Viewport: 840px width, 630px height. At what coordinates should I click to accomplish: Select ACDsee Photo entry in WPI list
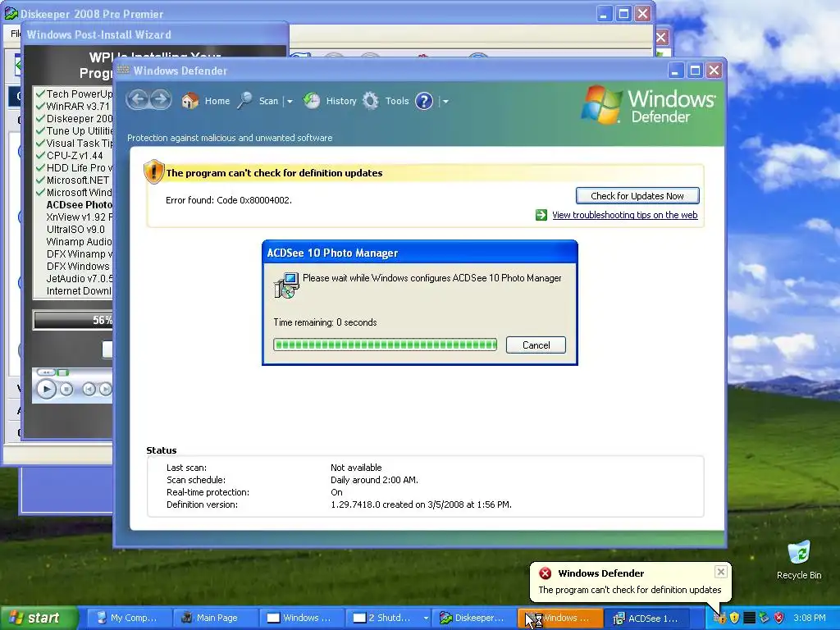click(80, 204)
